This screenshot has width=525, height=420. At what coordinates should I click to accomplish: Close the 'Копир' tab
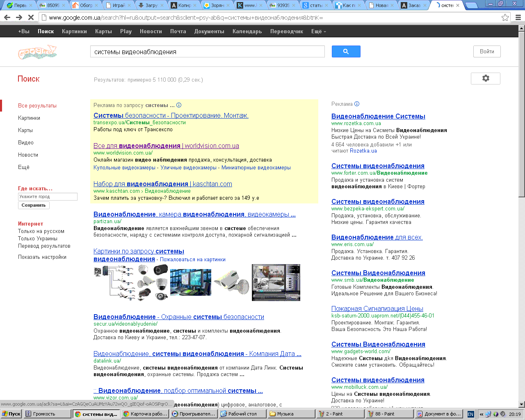tap(195, 5)
